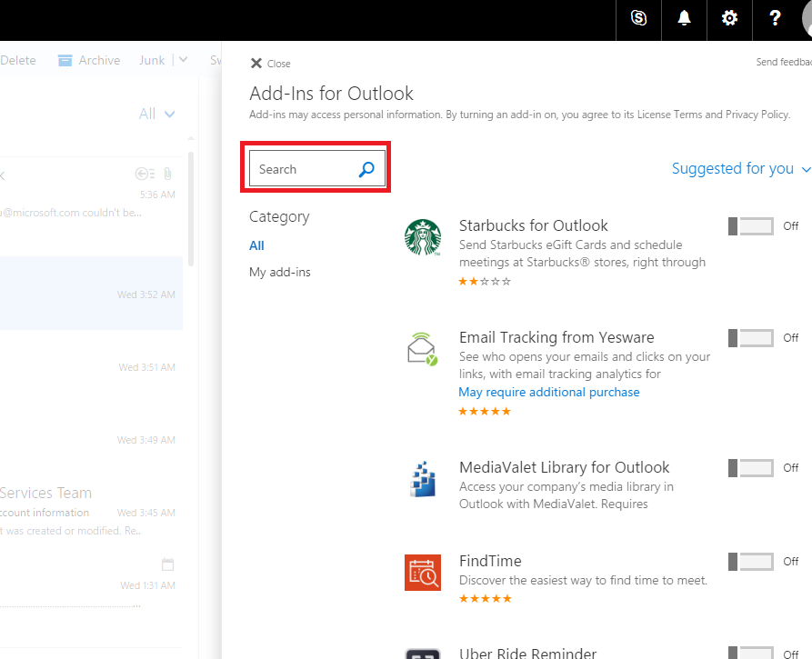Screen dimensions: 812x659
Task: Select the All category
Action: click(x=256, y=245)
